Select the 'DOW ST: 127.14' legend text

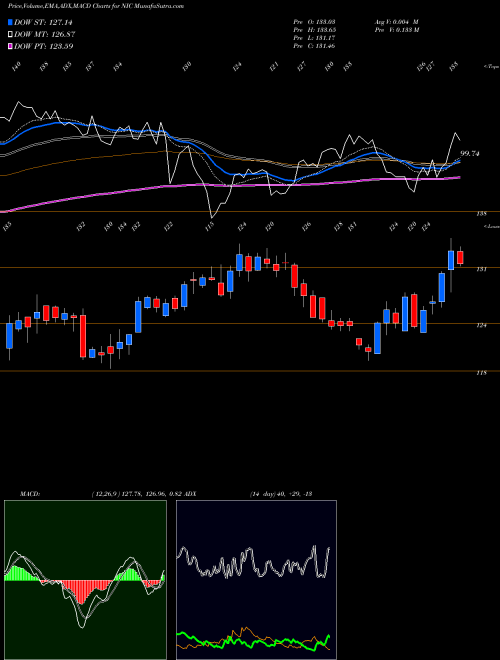(43, 22)
